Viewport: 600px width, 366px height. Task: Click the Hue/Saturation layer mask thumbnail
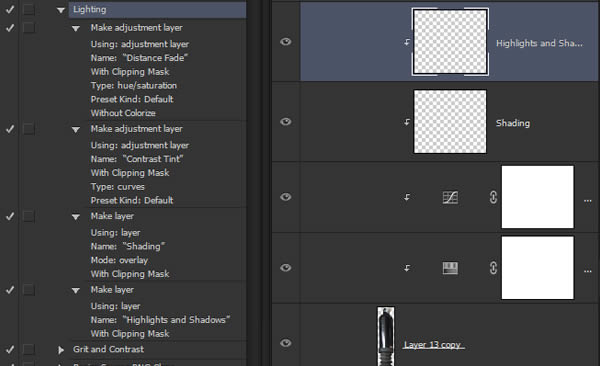point(537,268)
